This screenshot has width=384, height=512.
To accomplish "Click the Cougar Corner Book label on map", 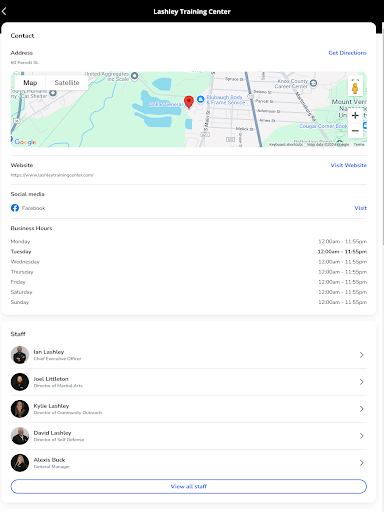I will click(323, 126).
